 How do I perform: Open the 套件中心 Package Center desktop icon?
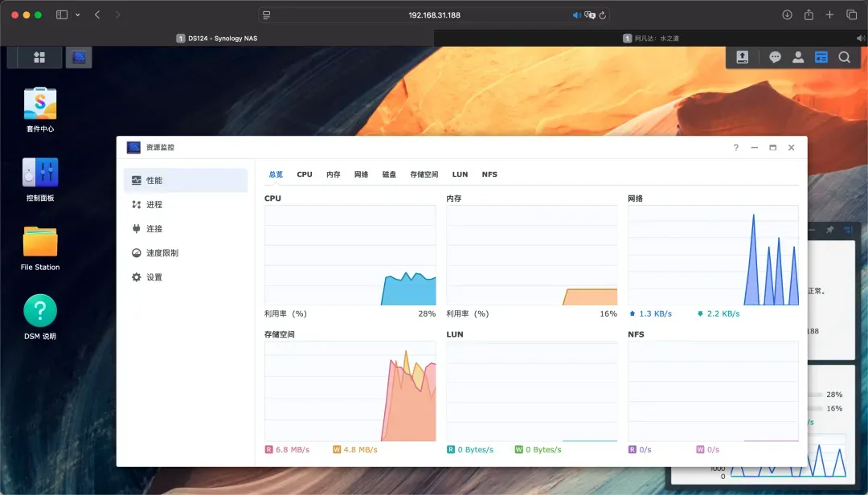pos(40,109)
